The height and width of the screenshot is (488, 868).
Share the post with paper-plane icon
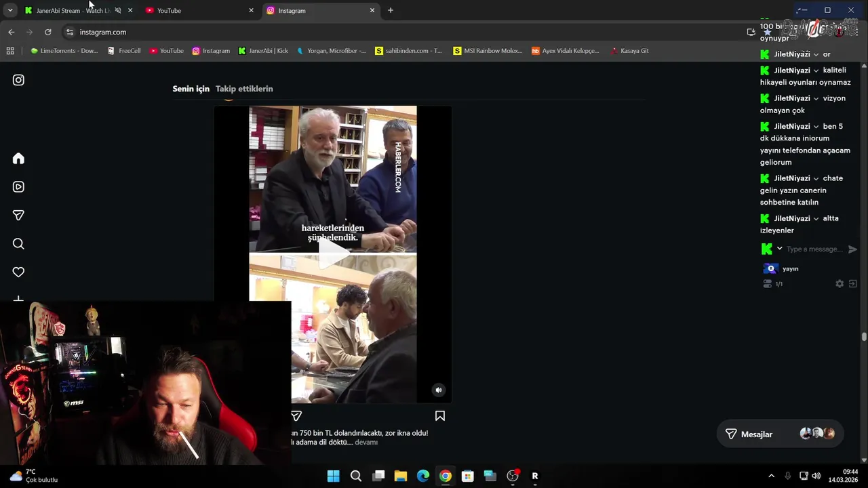click(x=296, y=416)
